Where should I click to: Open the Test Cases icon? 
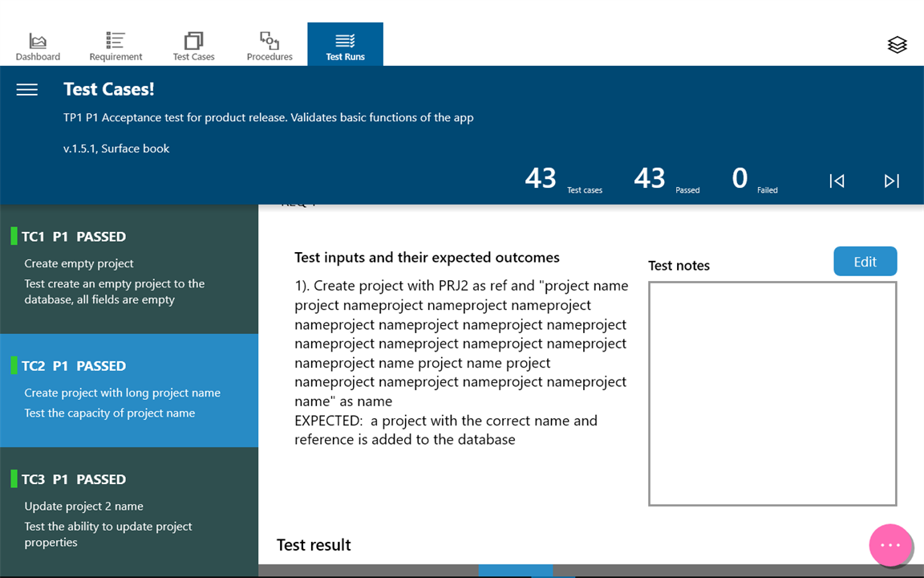click(x=193, y=40)
